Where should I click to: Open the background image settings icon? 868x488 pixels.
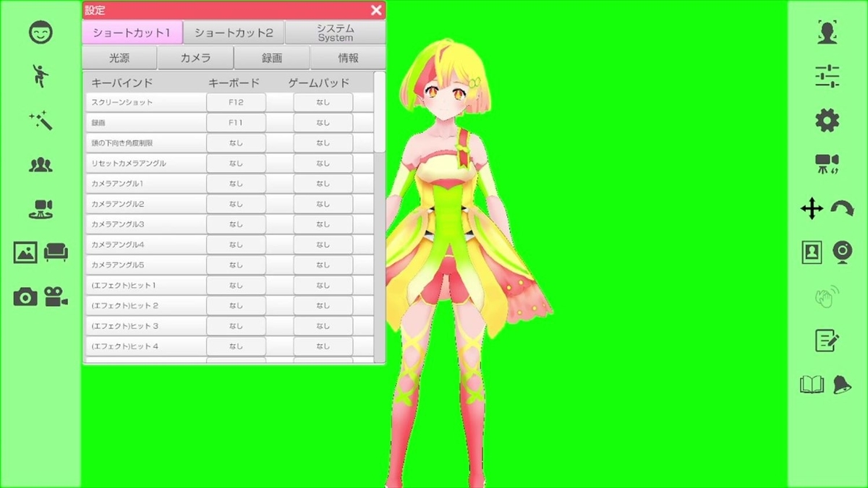(25, 252)
